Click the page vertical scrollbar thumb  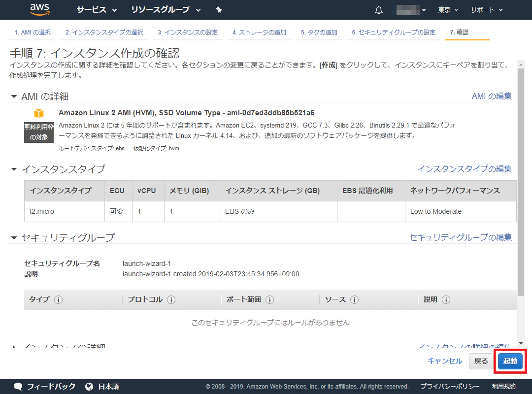(x=521, y=182)
